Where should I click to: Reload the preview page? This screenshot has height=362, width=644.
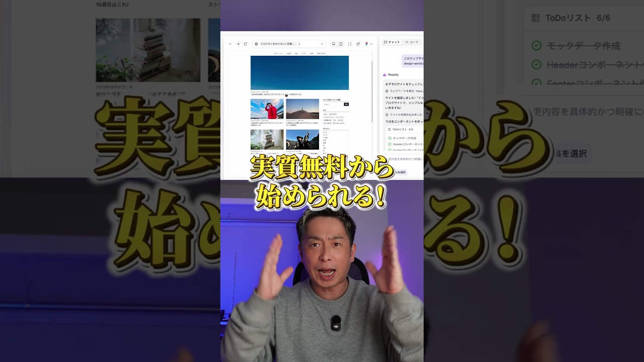[x=246, y=44]
